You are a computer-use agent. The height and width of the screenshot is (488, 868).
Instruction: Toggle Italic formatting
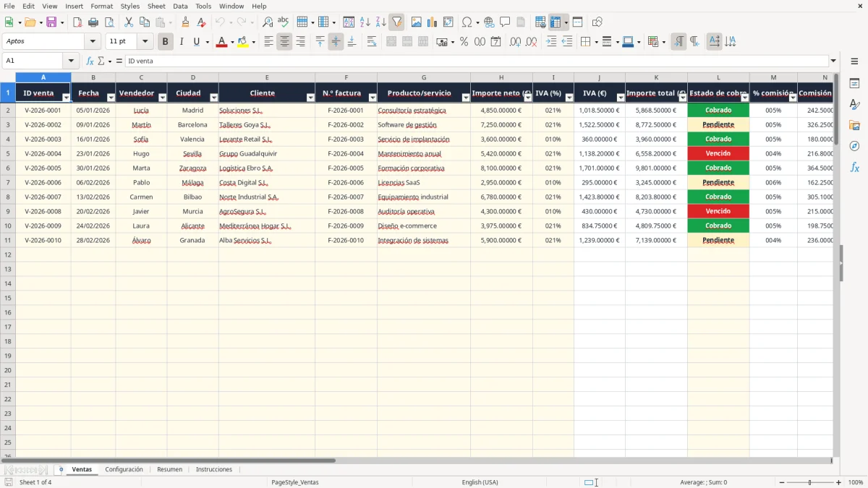click(x=181, y=42)
